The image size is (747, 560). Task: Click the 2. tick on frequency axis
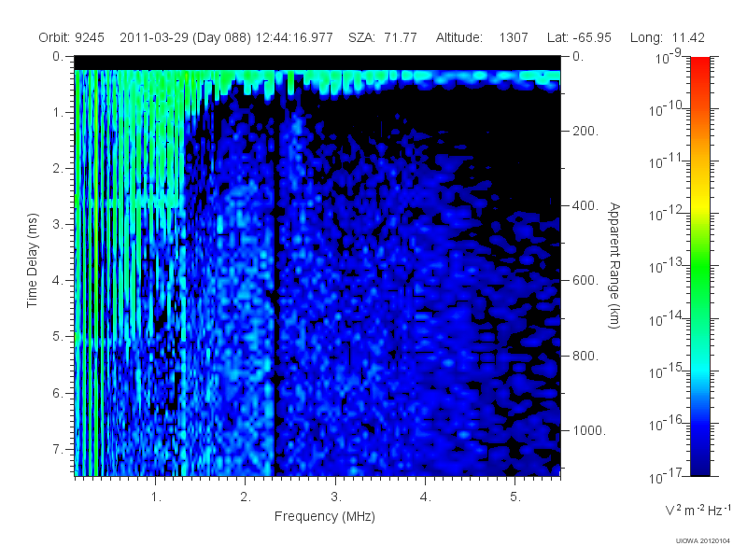tap(246, 497)
